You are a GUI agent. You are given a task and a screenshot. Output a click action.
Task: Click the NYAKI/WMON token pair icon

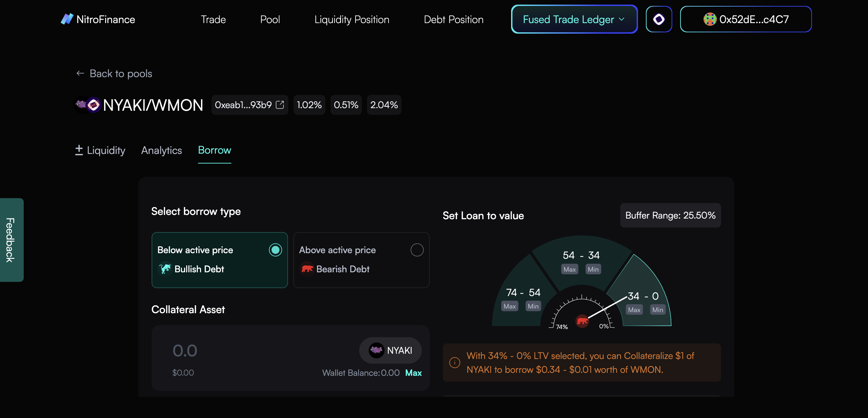coord(88,105)
